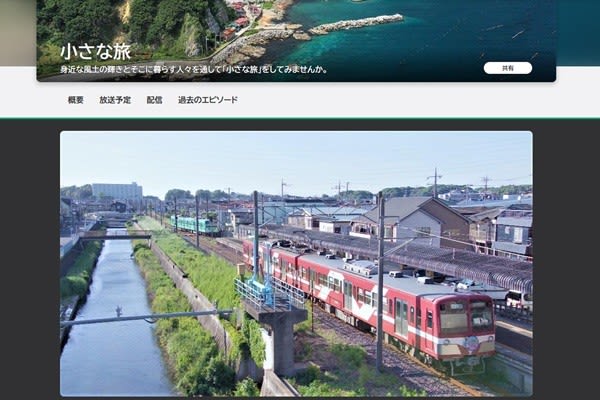The height and width of the screenshot is (400, 600).
Task: Click the 共有 share button
Action: pos(508,68)
